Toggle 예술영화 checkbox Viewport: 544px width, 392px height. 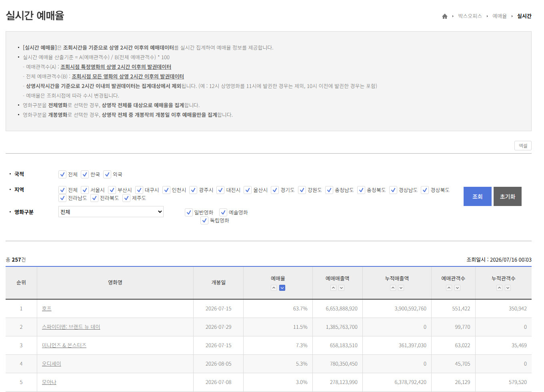pyautogui.click(x=223, y=212)
